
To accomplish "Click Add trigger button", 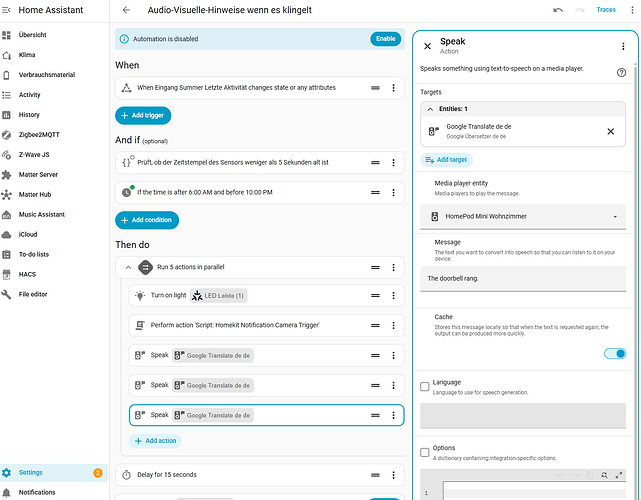I will (x=143, y=116).
